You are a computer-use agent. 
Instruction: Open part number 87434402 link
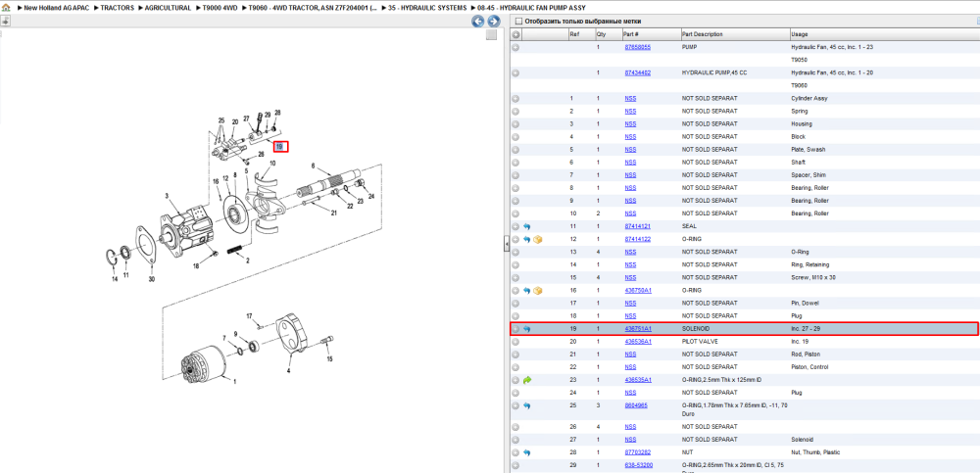[x=638, y=73]
